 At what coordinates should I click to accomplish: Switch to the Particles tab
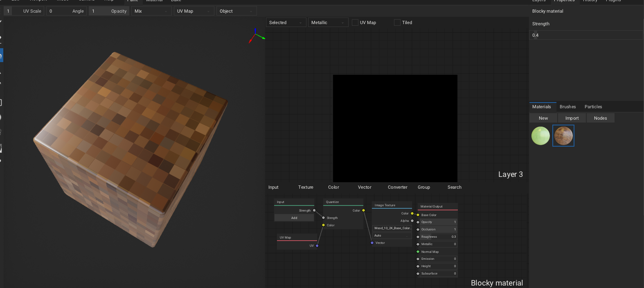tap(593, 107)
